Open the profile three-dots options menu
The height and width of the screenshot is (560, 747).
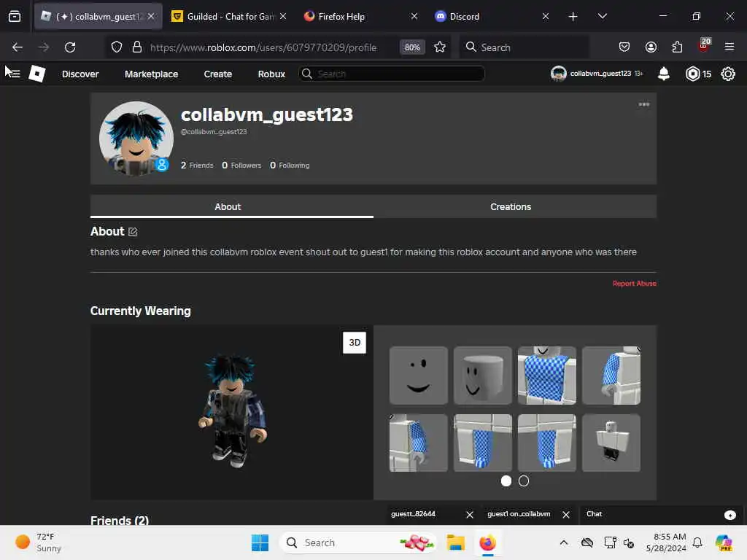643,104
